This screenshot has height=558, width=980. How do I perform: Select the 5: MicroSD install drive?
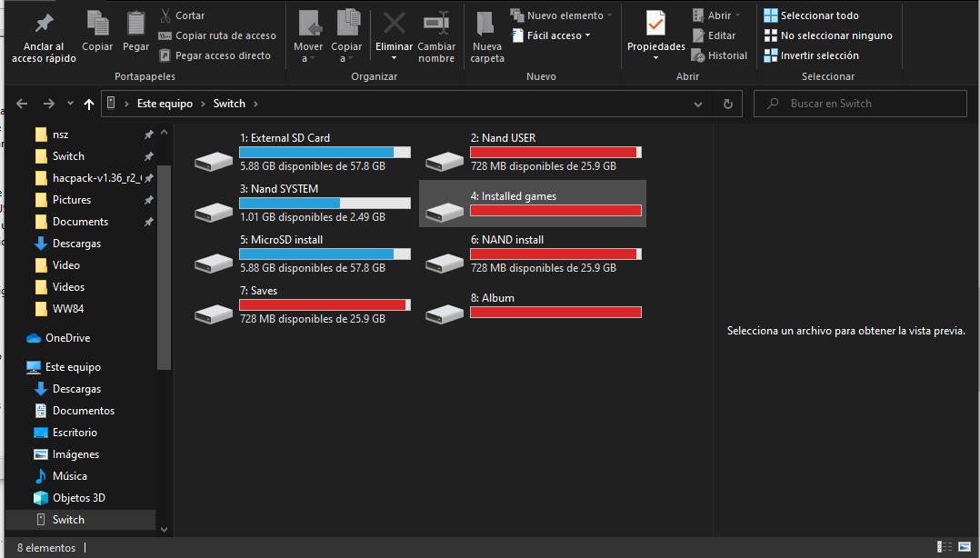pyautogui.click(x=303, y=254)
